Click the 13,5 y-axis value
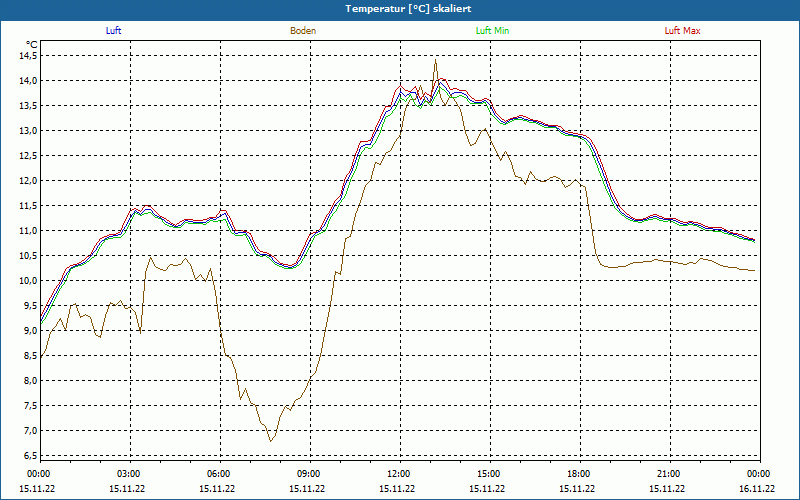This screenshot has height=500, width=800. click(x=28, y=106)
